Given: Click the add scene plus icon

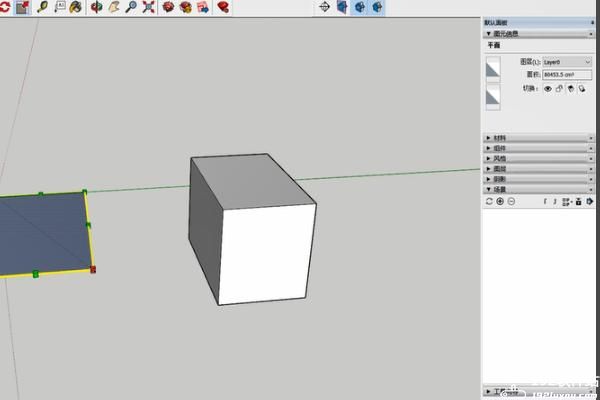Looking at the screenshot, I should (500, 201).
